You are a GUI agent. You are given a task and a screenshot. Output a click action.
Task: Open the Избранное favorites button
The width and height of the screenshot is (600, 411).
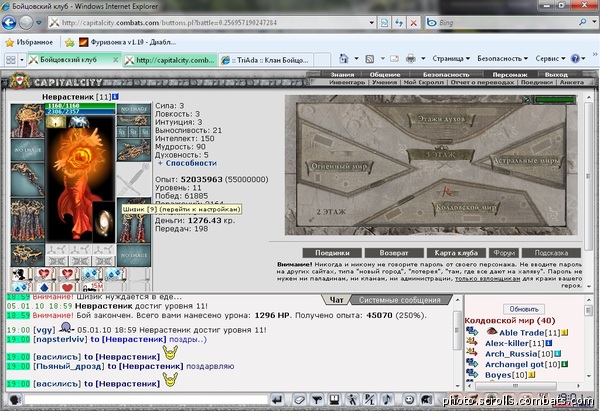(29, 42)
